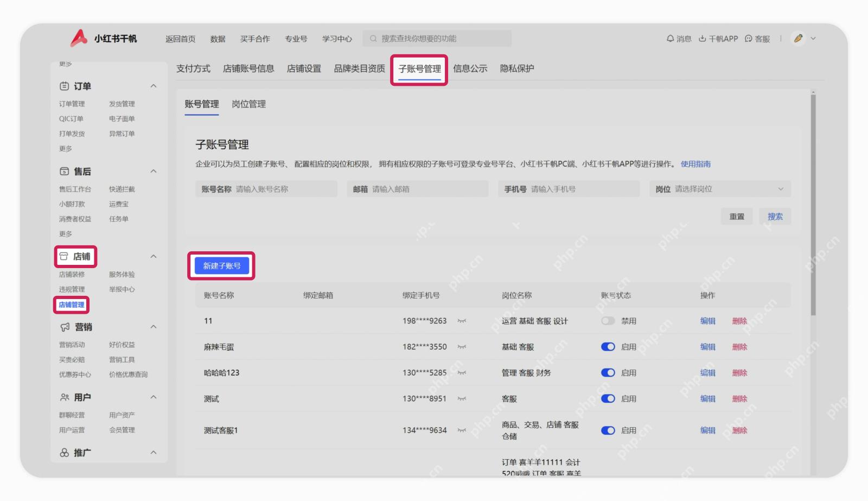Open 学习中心 in top navigation
868x501 pixels.
tap(337, 39)
